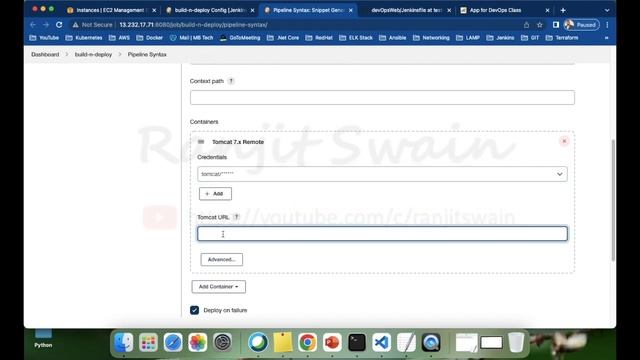The width and height of the screenshot is (640, 360).
Task: Click the Context path input field
Action: click(382, 98)
